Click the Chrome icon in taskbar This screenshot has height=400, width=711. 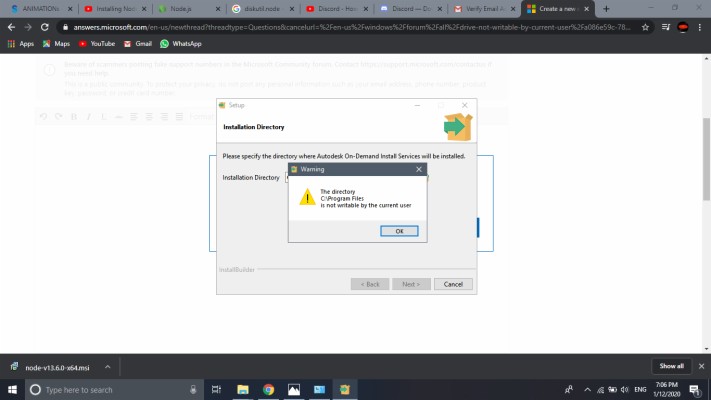[268, 389]
